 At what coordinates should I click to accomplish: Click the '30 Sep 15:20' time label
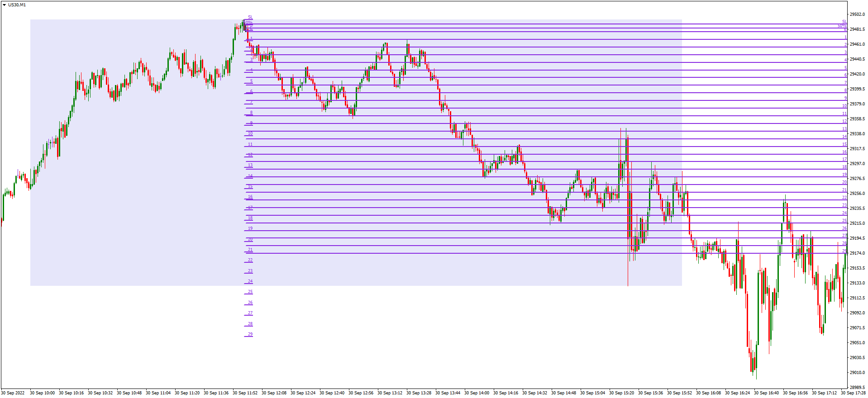621,393
